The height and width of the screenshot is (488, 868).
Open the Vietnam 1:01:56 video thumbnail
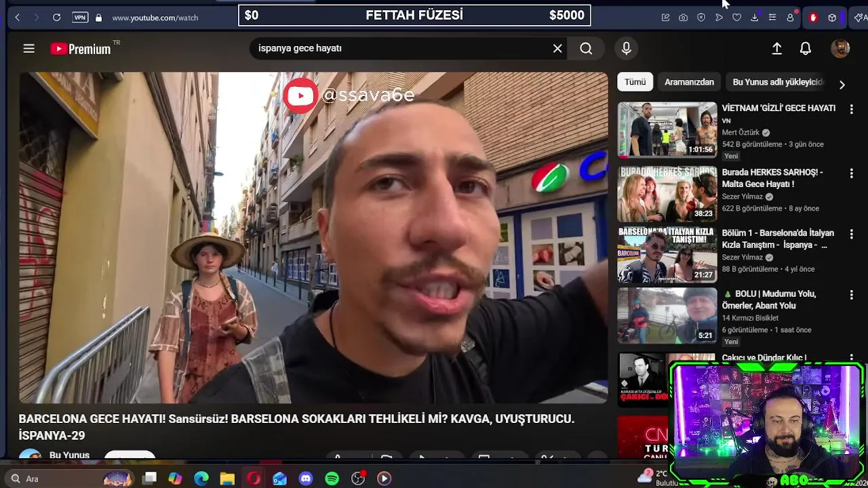click(667, 129)
